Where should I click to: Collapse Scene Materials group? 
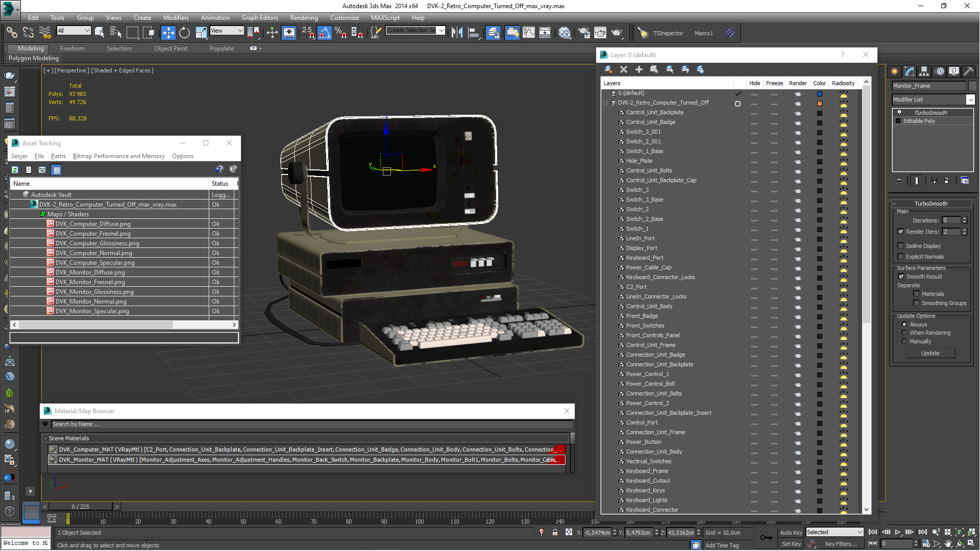45,438
